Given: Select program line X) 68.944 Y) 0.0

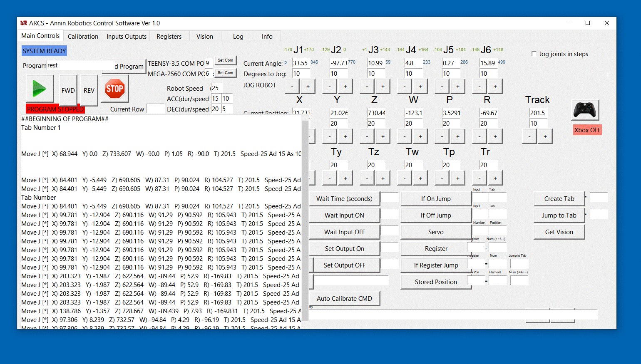Looking at the screenshot, I should 161,154.
